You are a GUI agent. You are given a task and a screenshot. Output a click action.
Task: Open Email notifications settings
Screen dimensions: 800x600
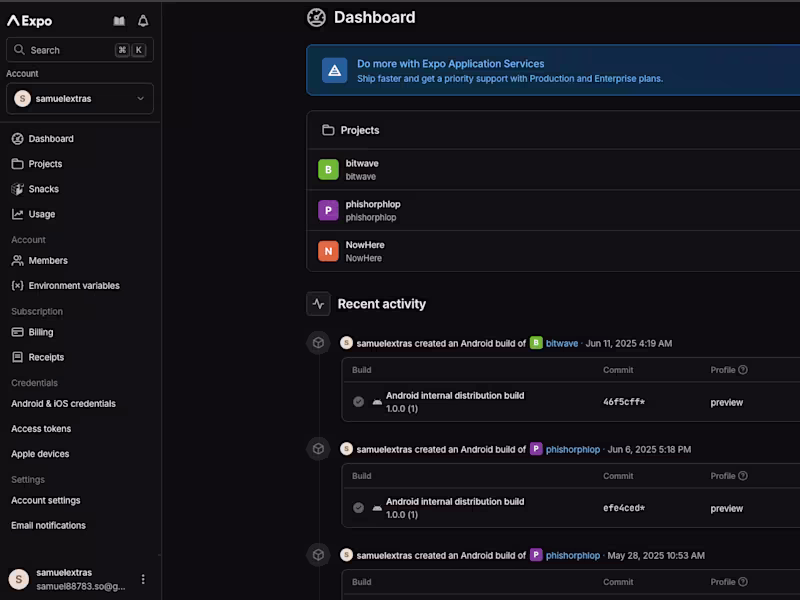48,526
